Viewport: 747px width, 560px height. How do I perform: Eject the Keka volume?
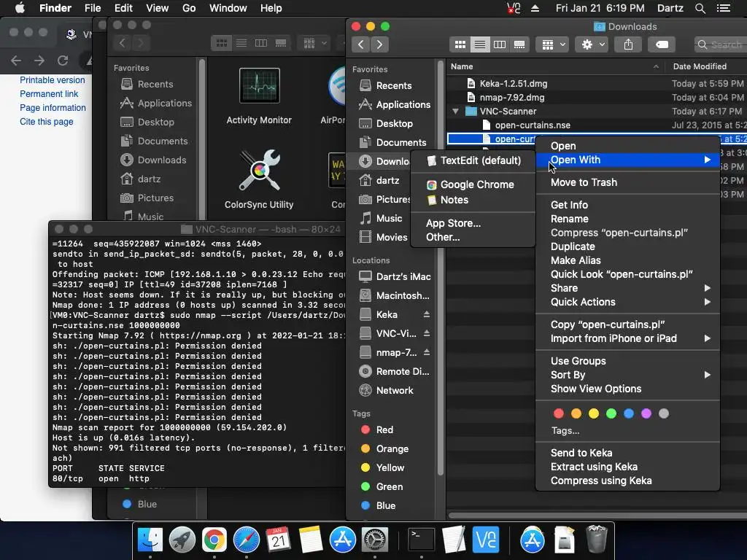426,314
